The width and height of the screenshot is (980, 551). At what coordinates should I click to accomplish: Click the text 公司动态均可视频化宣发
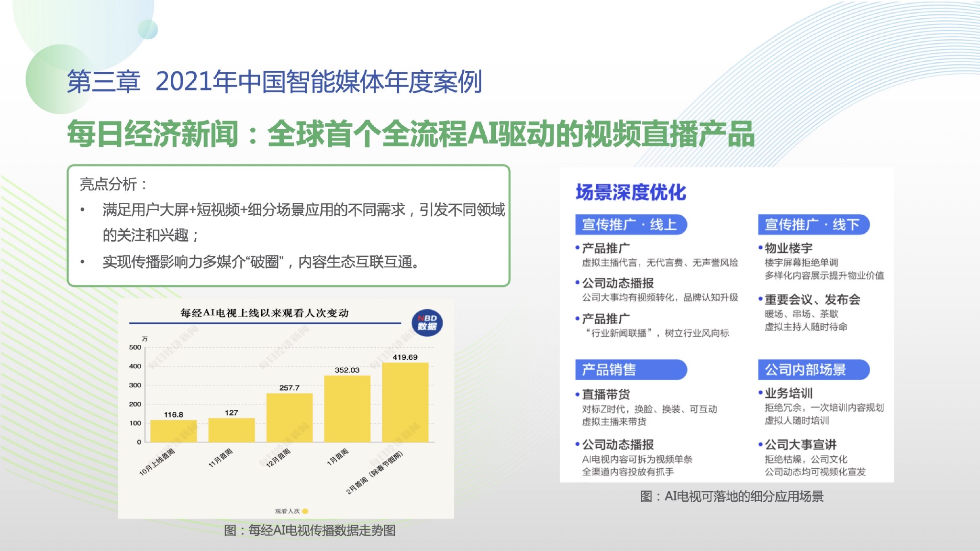tap(815, 472)
